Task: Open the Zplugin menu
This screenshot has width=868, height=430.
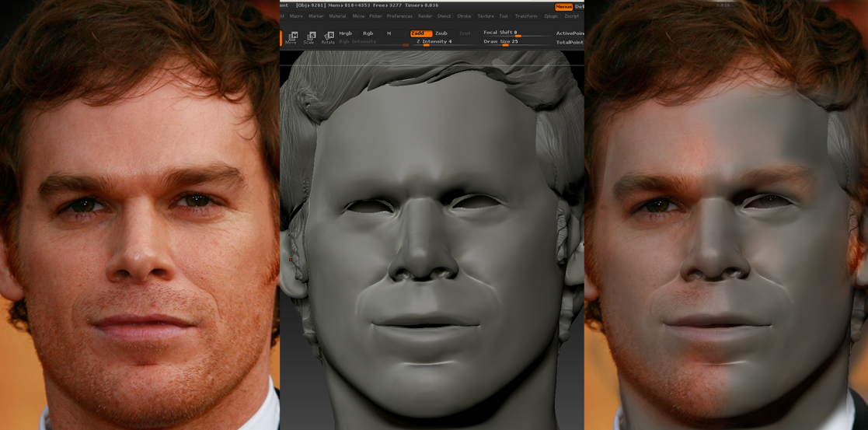Action: click(551, 16)
